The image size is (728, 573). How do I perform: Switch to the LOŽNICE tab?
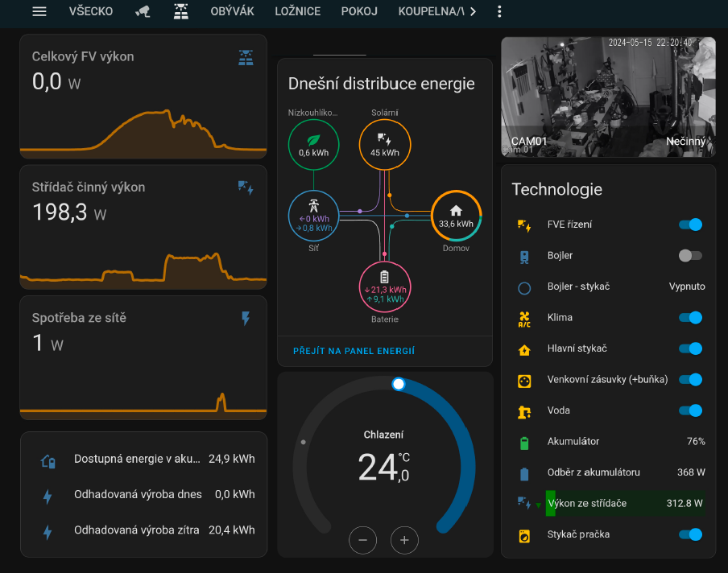pos(298,11)
